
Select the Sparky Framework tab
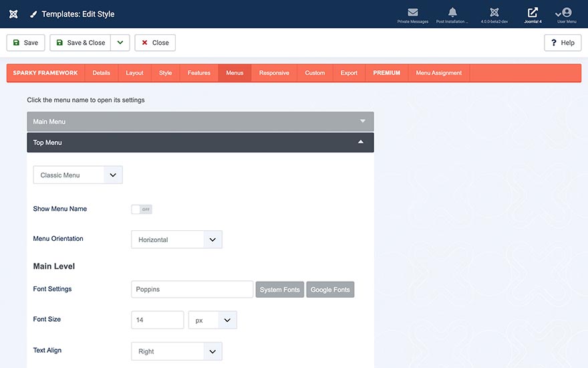coord(45,73)
